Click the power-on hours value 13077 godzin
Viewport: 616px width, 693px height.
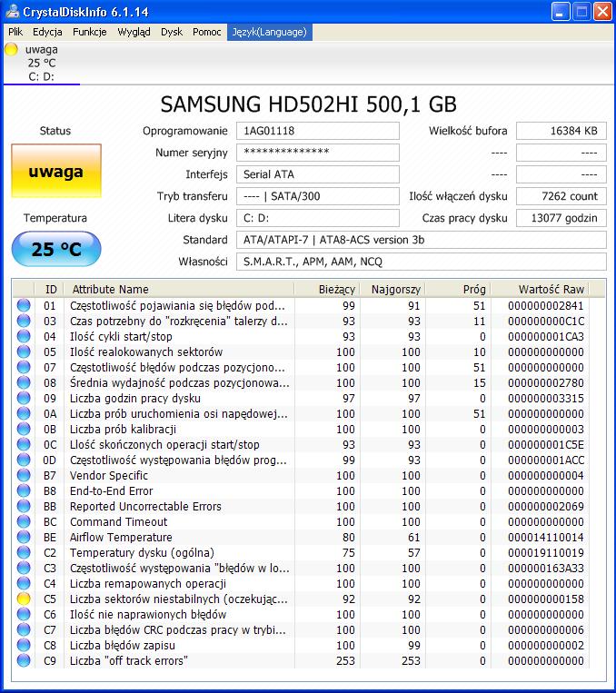561,218
